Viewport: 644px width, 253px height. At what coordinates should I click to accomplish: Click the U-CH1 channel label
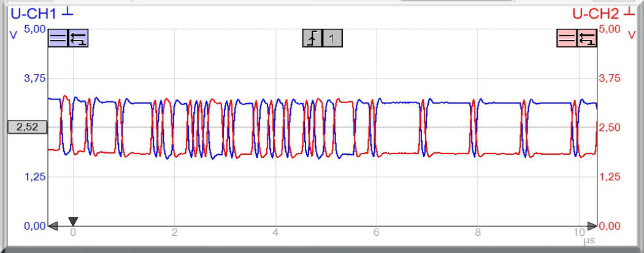click(34, 13)
